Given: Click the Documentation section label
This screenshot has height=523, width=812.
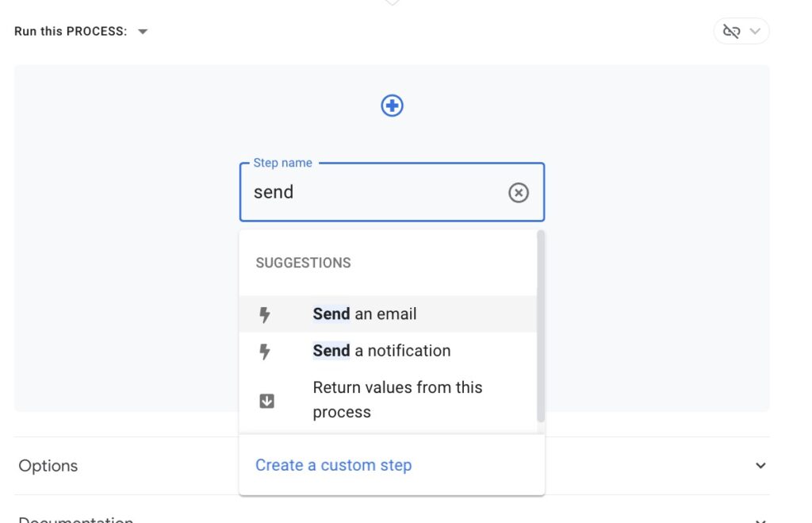Looking at the screenshot, I should [76, 519].
